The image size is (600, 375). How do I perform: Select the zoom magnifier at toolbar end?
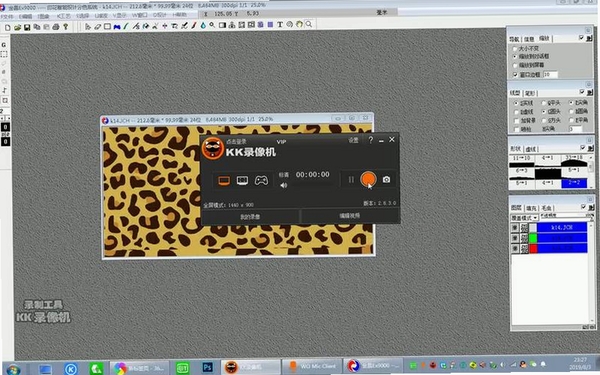[x=308, y=24]
